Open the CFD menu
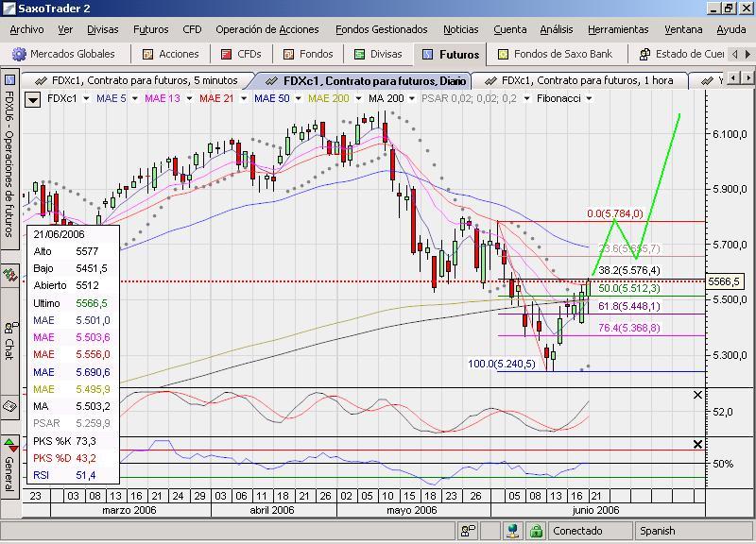This screenshot has height=544, width=756. point(192,30)
